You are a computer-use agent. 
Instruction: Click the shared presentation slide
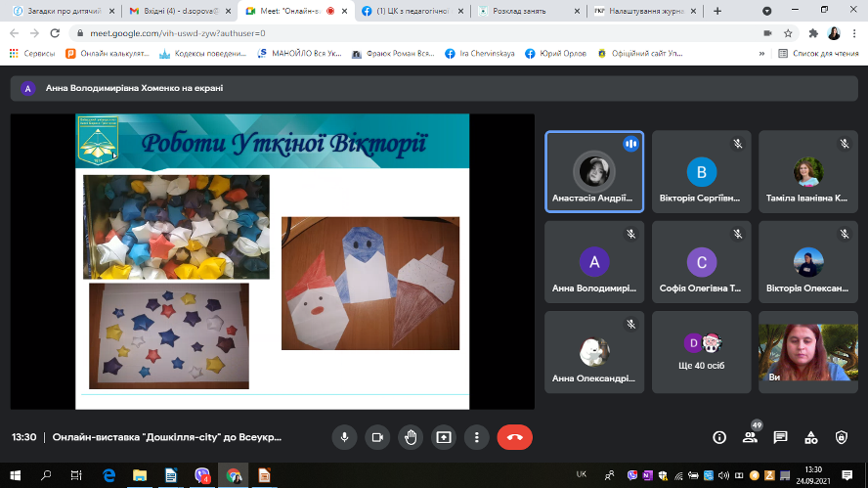click(x=273, y=261)
